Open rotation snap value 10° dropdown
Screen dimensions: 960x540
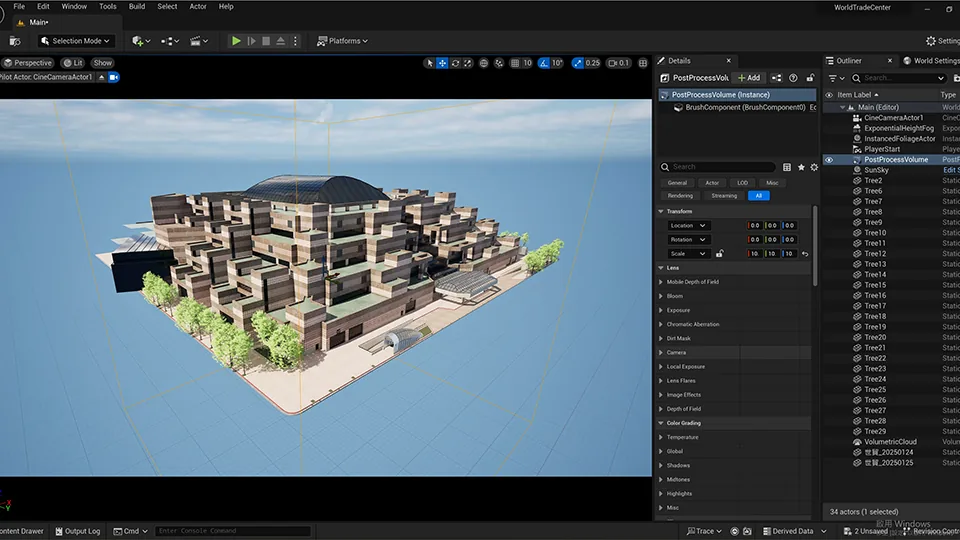557,63
